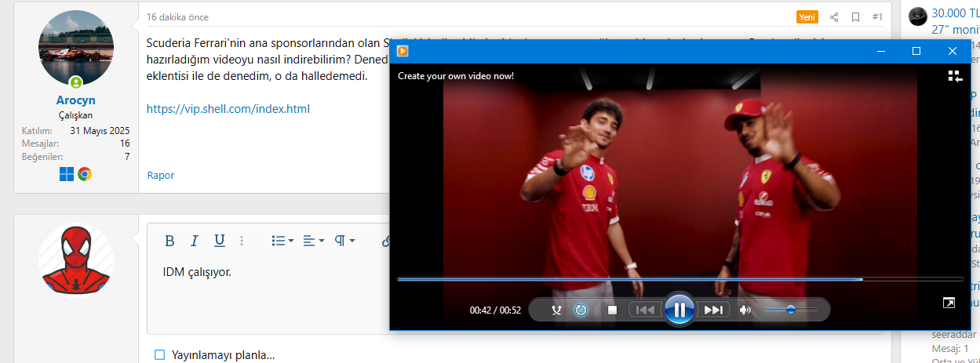980x363 pixels.
Task: Adjust the media player volume slider
Action: coord(791,310)
